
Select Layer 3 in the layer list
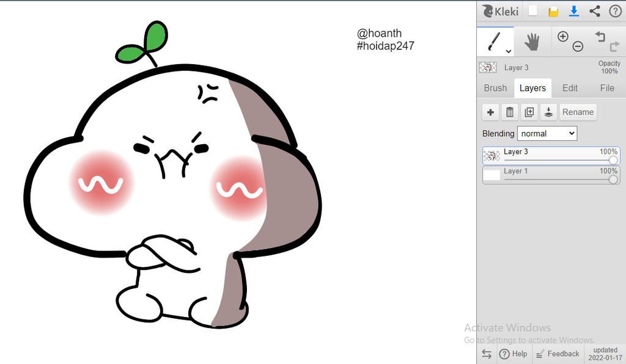click(551, 156)
